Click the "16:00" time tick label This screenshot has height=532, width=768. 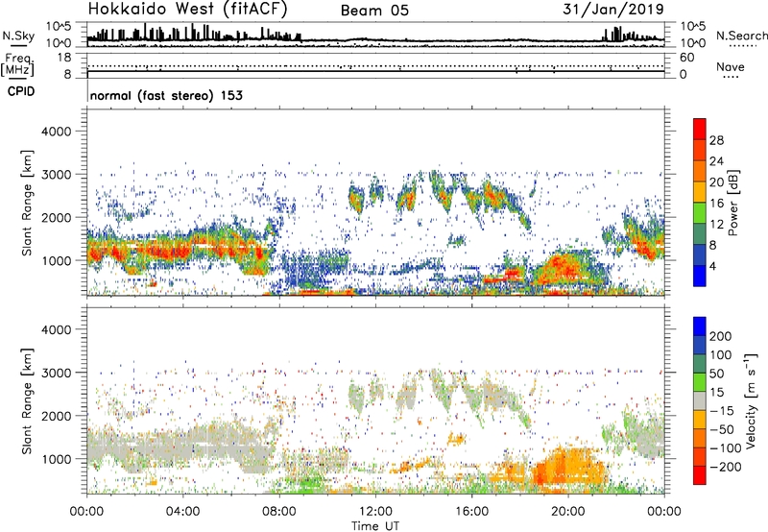point(471,512)
